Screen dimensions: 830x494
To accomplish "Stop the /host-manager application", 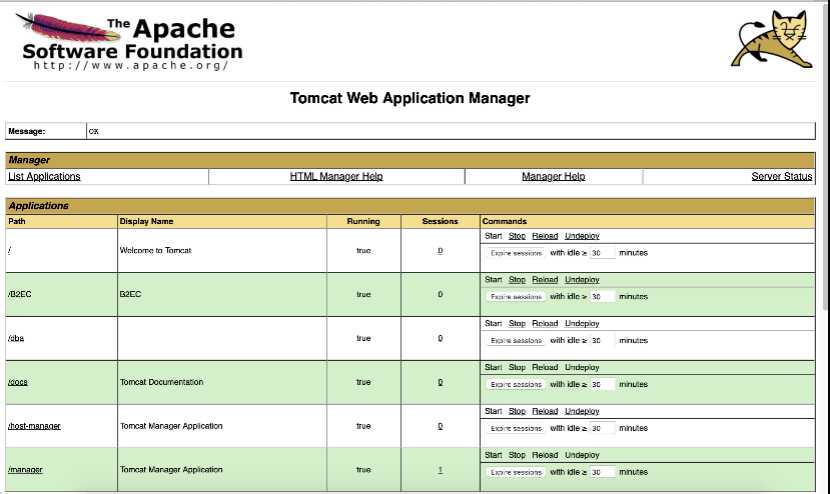I will pos(517,411).
